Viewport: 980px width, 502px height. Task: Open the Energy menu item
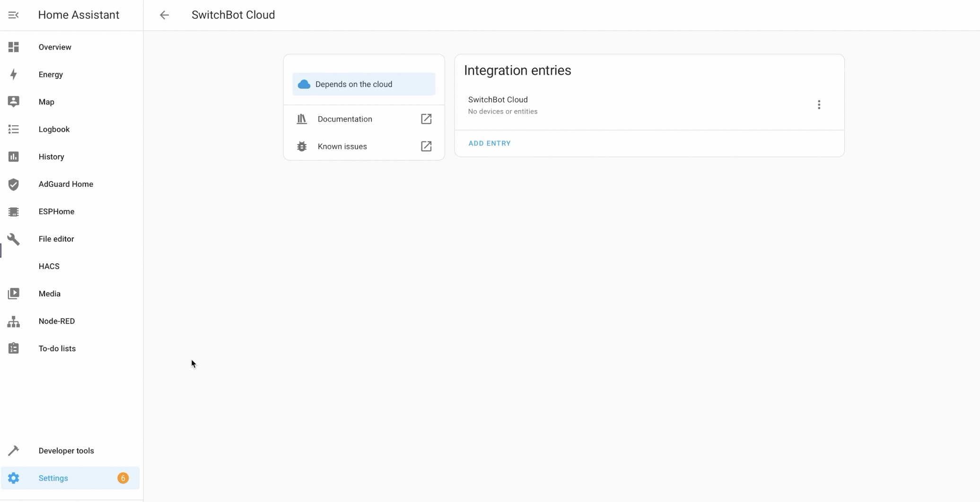point(70,75)
